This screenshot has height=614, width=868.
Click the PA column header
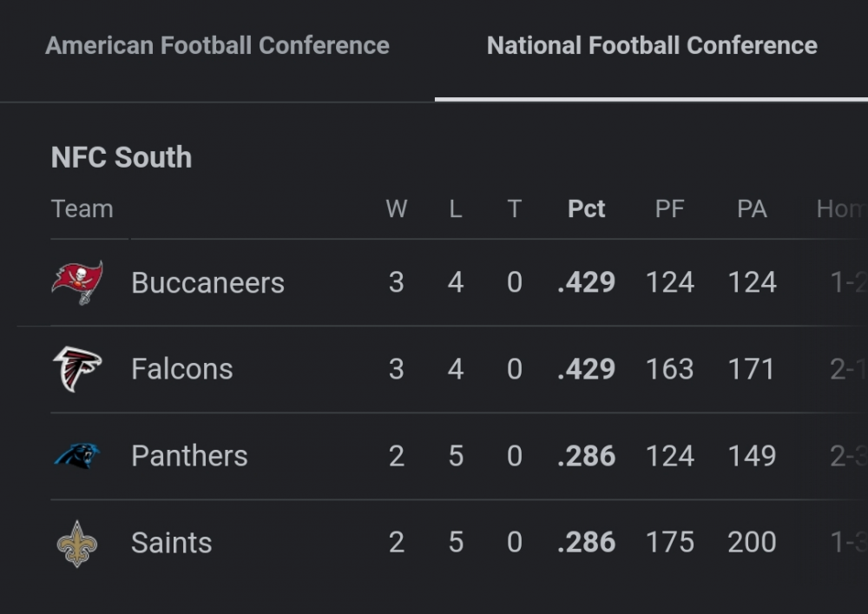point(752,209)
